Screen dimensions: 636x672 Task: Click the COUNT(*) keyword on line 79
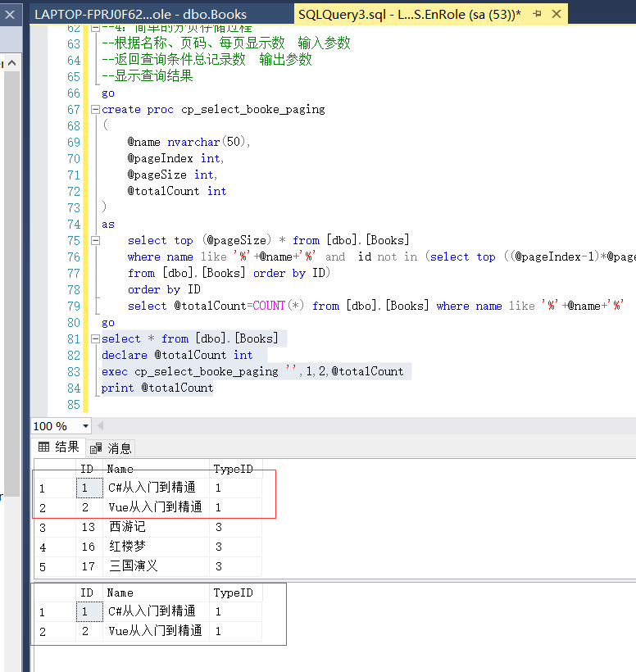[279, 306]
